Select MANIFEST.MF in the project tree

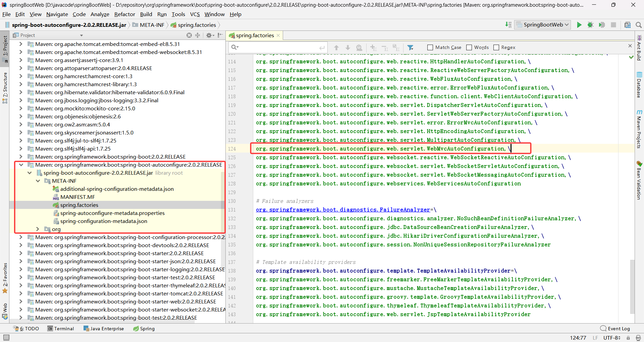pyautogui.click(x=77, y=197)
